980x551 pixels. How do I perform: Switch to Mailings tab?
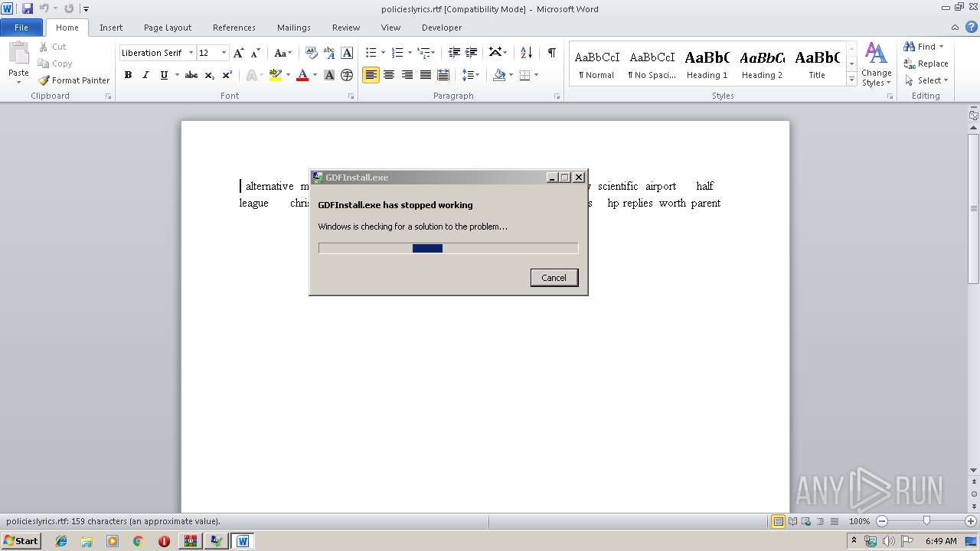pyautogui.click(x=294, y=28)
